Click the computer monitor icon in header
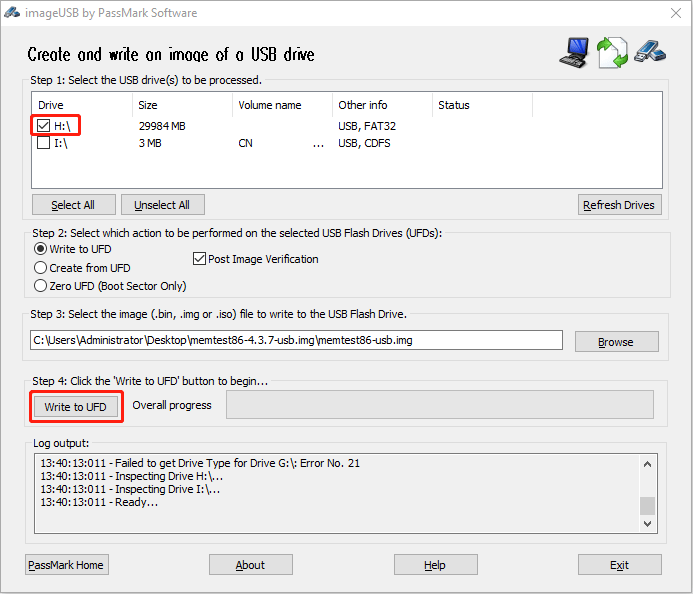 click(574, 53)
